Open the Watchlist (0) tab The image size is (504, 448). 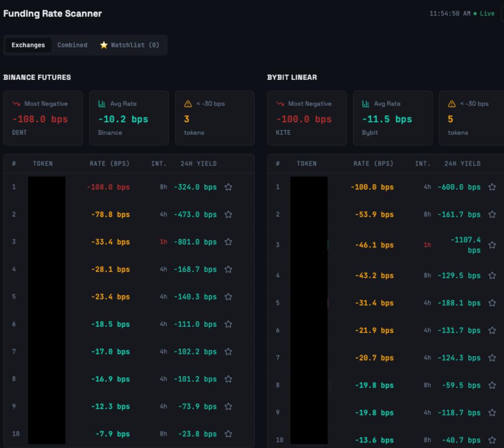(x=130, y=45)
